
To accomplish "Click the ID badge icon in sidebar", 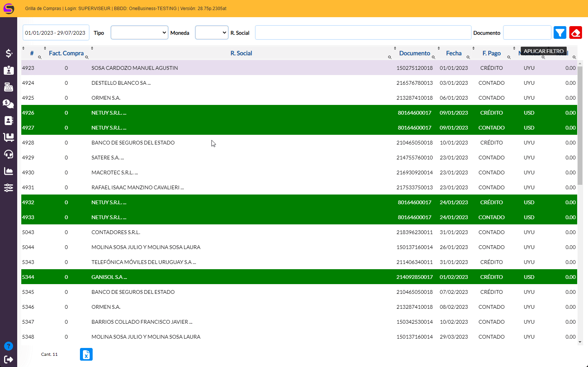I will 9,70.
